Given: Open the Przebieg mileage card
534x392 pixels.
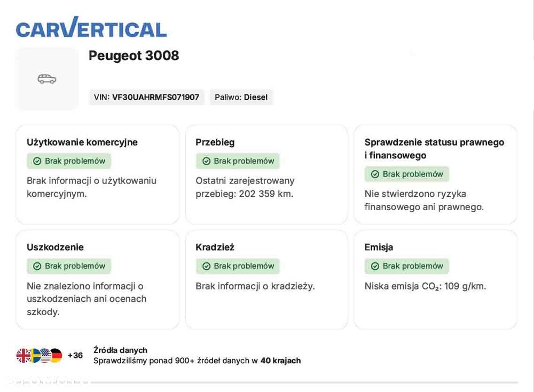Looking at the screenshot, I should (266, 174).
